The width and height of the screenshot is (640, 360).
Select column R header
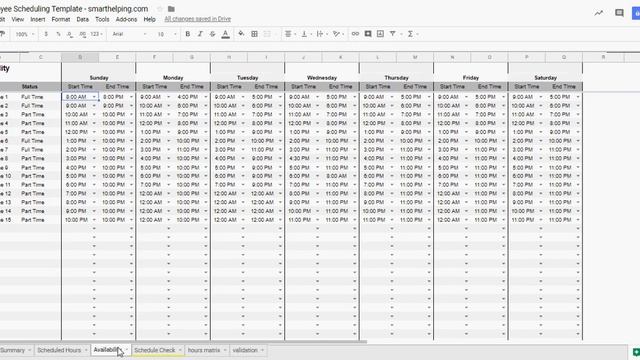click(603, 58)
